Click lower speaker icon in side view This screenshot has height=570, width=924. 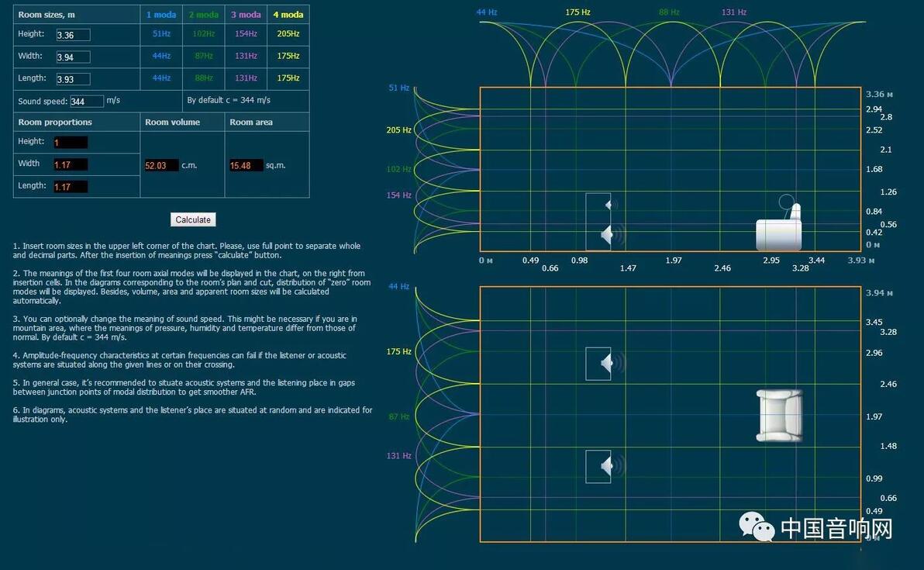[x=611, y=235]
